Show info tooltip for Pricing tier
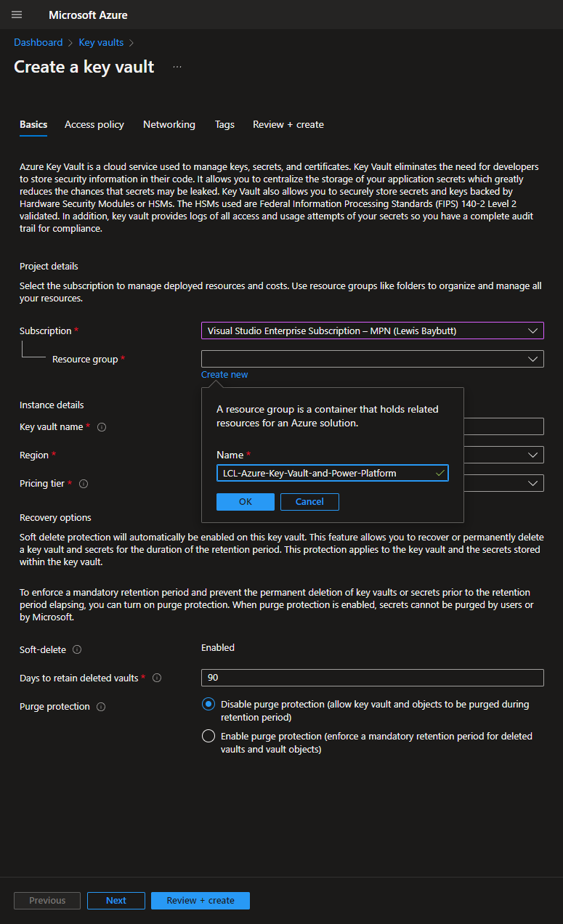The width and height of the screenshot is (563, 924). (84, 484)
